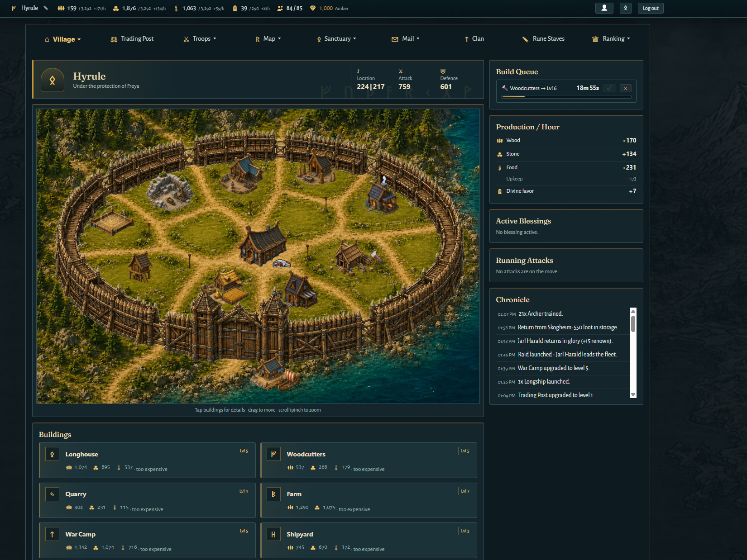
Task: Click the Woodcutters build progress bar
Action: coord(566,97)
